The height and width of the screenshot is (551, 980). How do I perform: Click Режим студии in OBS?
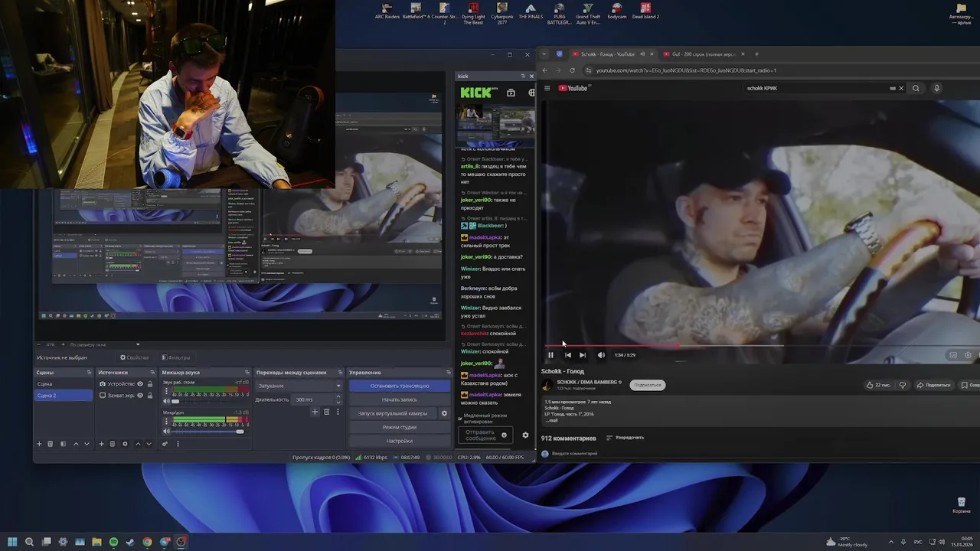(x=399, y=427)
